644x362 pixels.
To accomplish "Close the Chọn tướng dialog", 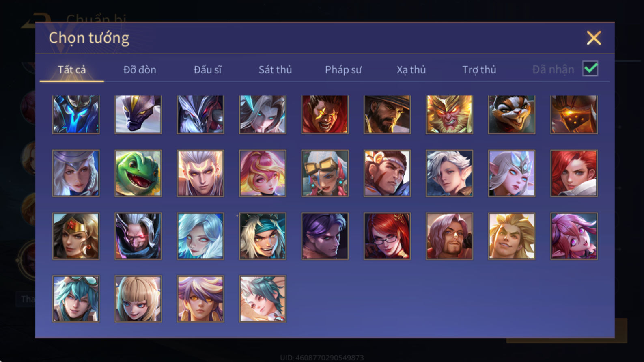I will pos(594,38).
